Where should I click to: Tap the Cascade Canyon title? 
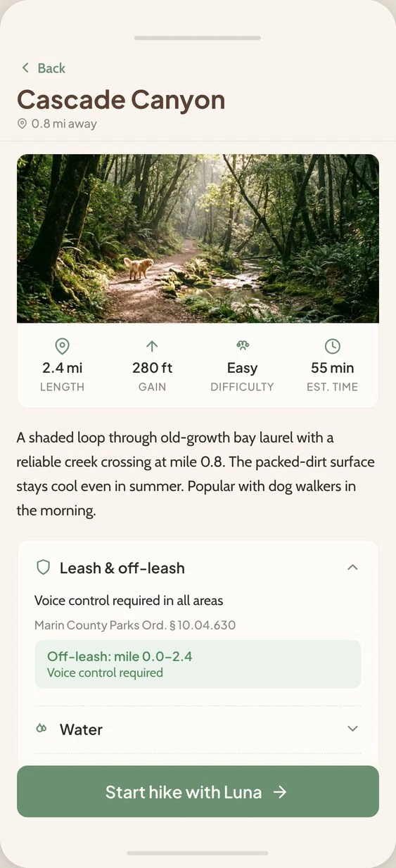[121, 99]
